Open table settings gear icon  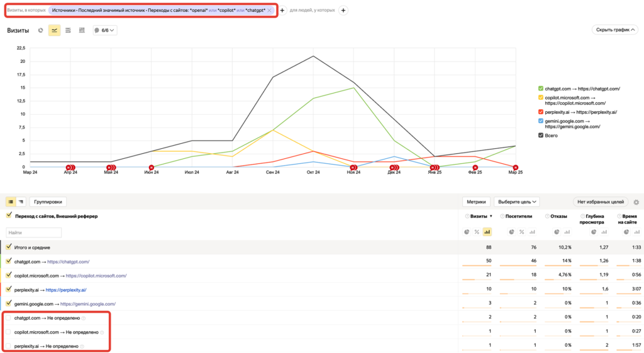point(636,202)
